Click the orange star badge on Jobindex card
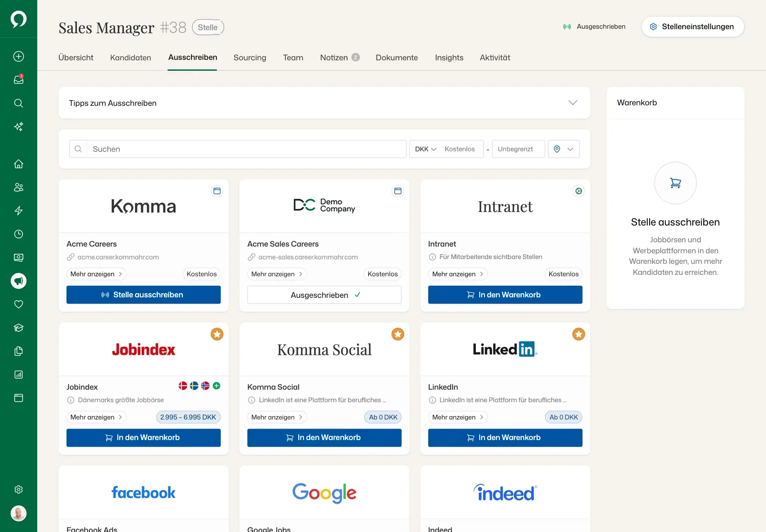766x532 pixels. (217, 334)
